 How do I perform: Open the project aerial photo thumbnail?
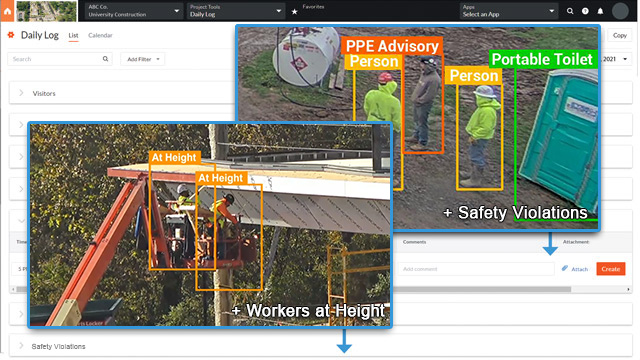46,11
